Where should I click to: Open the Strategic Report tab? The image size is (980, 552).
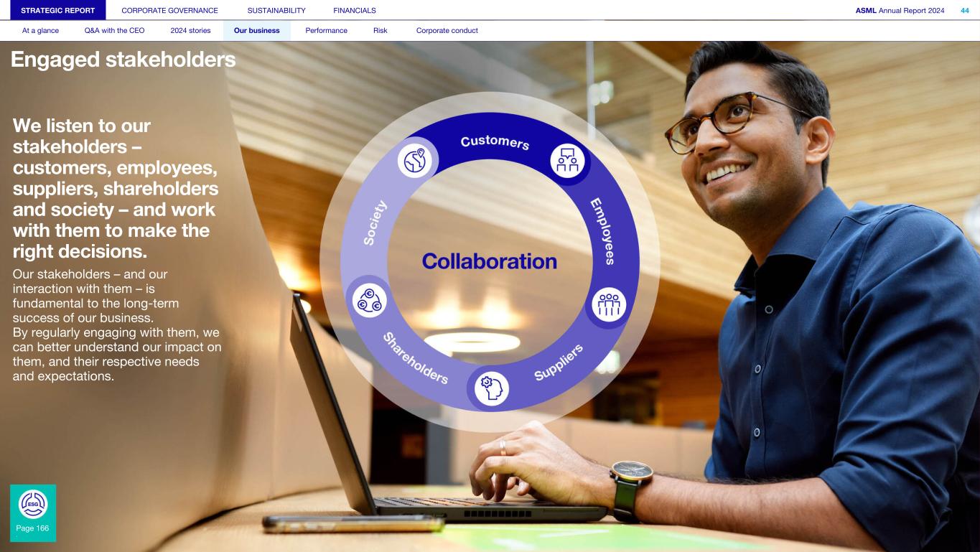(58, 10)
